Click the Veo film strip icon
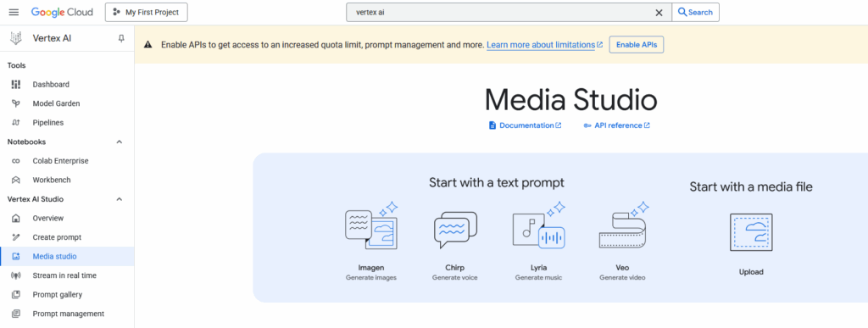The width and height of the screenshot is (868, 328). pos(624,226)
